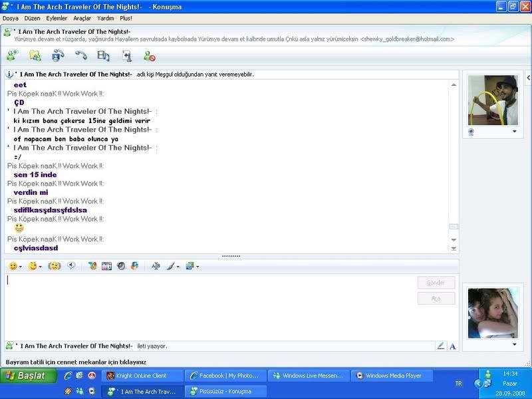
Task: Click the Gönder send button
Action: pyautogui.click(x=436, y=283)
